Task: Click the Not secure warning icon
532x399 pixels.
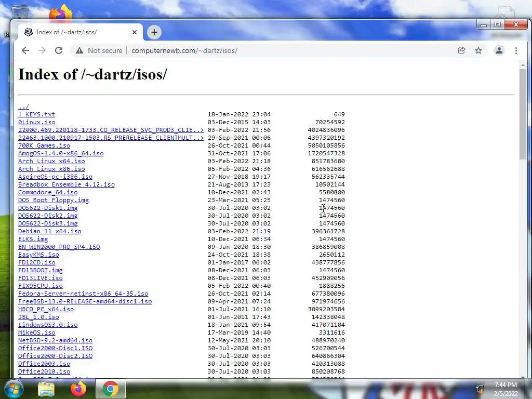Action: pos(79,50)
